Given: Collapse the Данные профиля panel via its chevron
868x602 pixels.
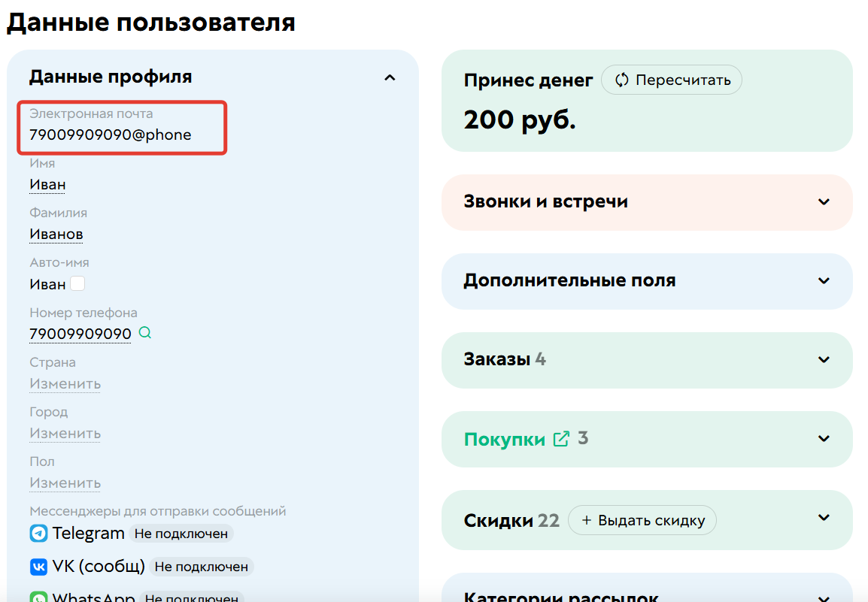Looking at the screenshot, I should 390,77.
